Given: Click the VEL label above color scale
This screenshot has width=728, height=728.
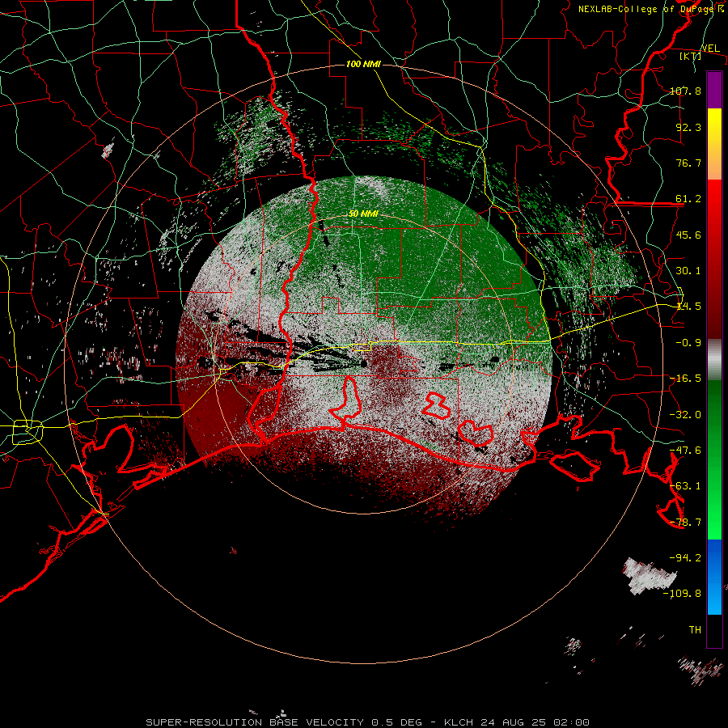Looking at the screenshot, I should pyautogui.click(x=710, y=49).
